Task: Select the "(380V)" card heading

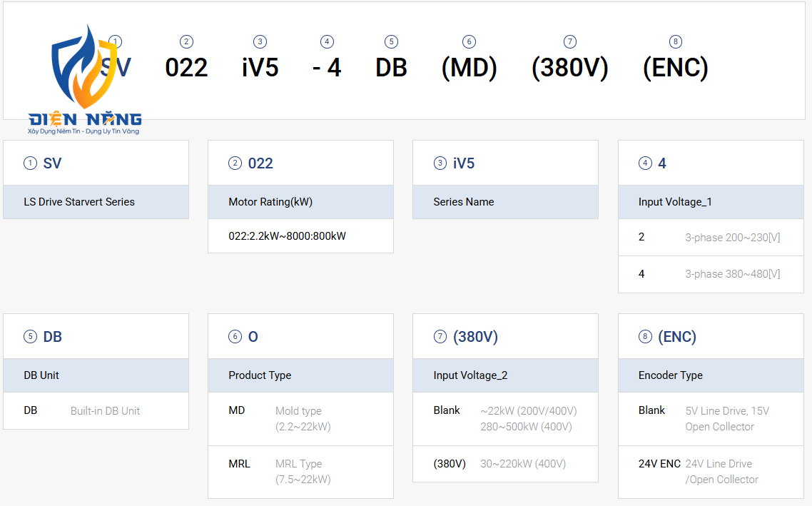Action: [475, 337]
